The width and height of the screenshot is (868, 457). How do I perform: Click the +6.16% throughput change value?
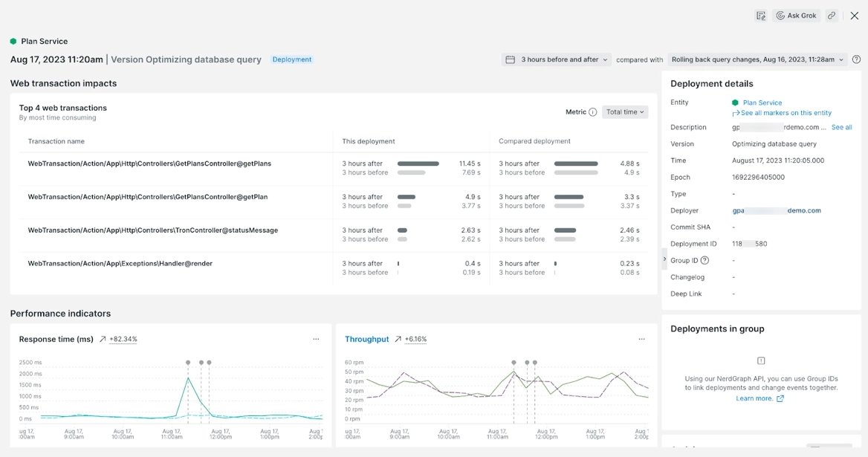tap(415, 339)
